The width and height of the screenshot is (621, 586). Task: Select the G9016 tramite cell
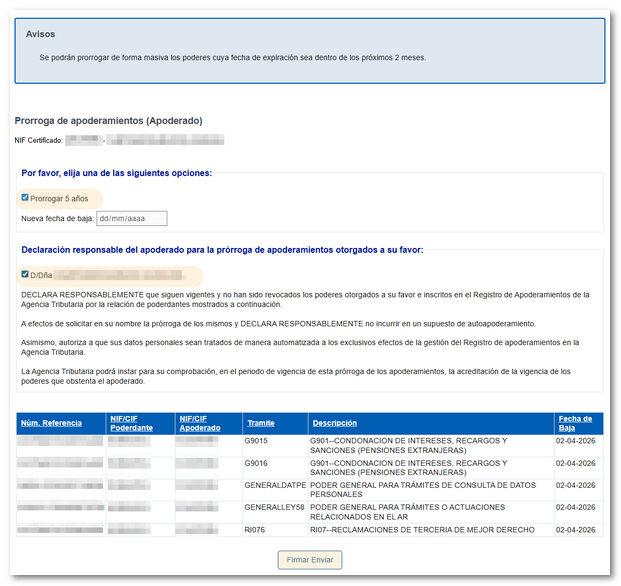[x=257, y=464]
